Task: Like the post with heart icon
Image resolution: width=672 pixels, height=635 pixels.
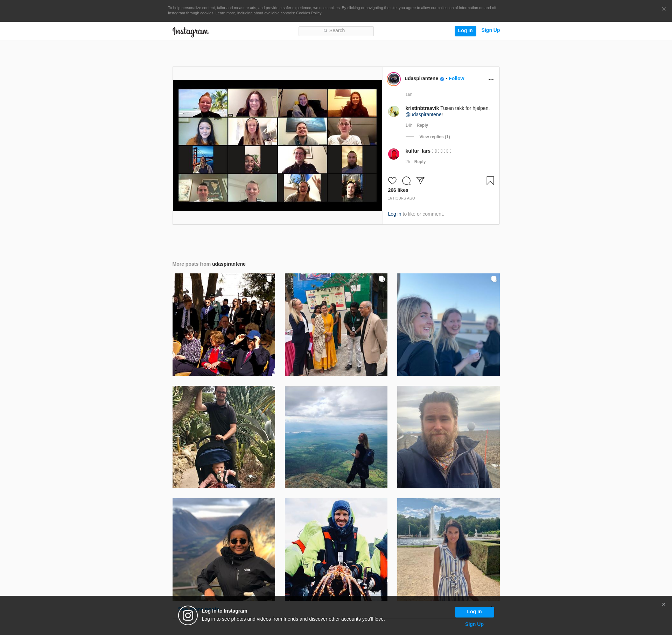Action: pos(392,181)
